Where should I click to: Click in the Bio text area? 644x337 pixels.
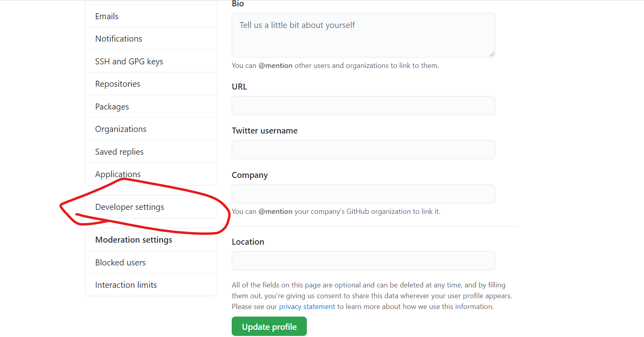pyautogui.click(x=363, y=35)
